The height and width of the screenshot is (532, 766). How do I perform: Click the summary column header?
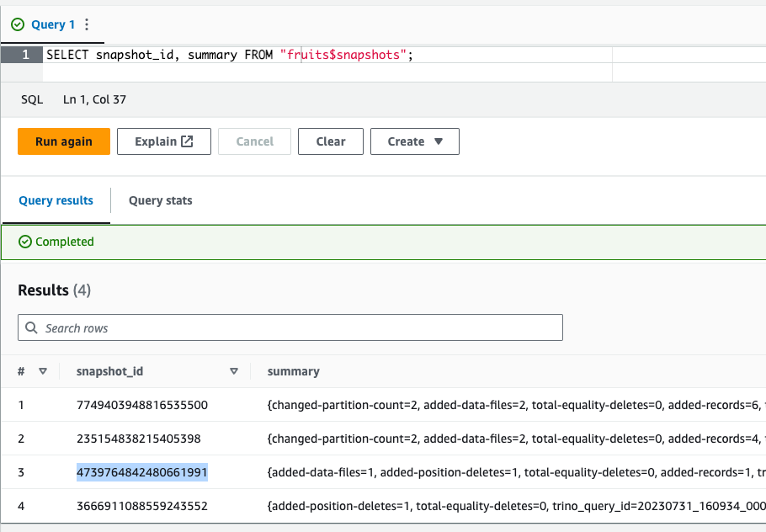pos(294,371)
